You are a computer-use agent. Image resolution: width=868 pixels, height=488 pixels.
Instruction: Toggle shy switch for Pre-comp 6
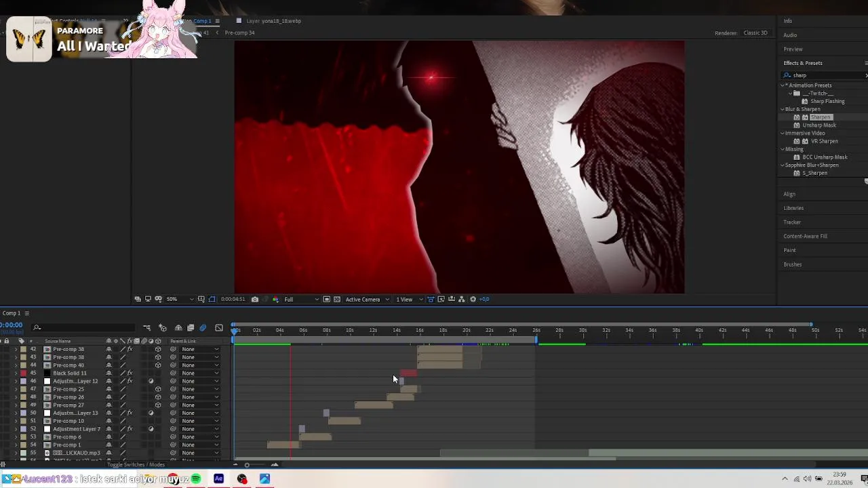tap(108, 437)
